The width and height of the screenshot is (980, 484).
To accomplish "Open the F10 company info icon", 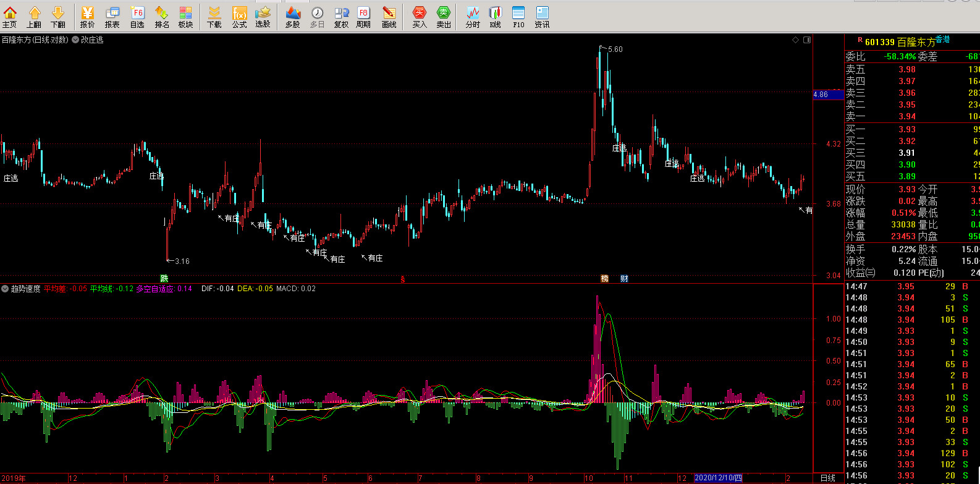I will [x=518, y=17].
